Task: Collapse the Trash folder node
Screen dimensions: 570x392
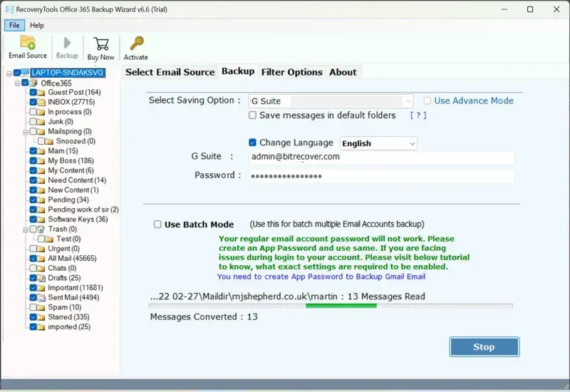Action: click(26, 229)
